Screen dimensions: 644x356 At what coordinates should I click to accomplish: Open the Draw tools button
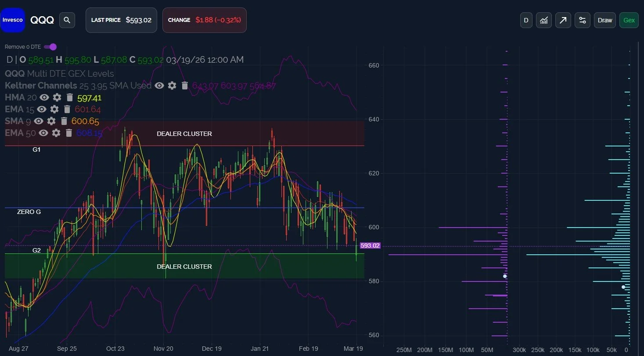point(605,20)
